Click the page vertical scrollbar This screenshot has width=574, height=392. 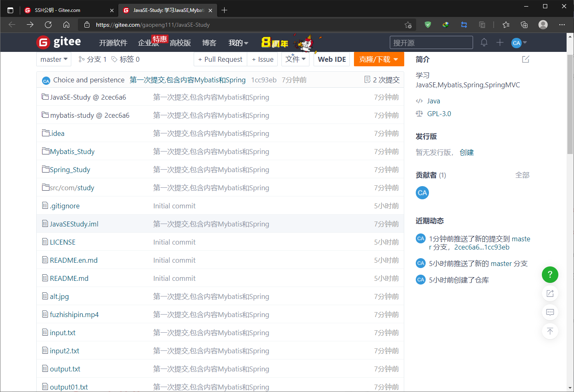570,104
